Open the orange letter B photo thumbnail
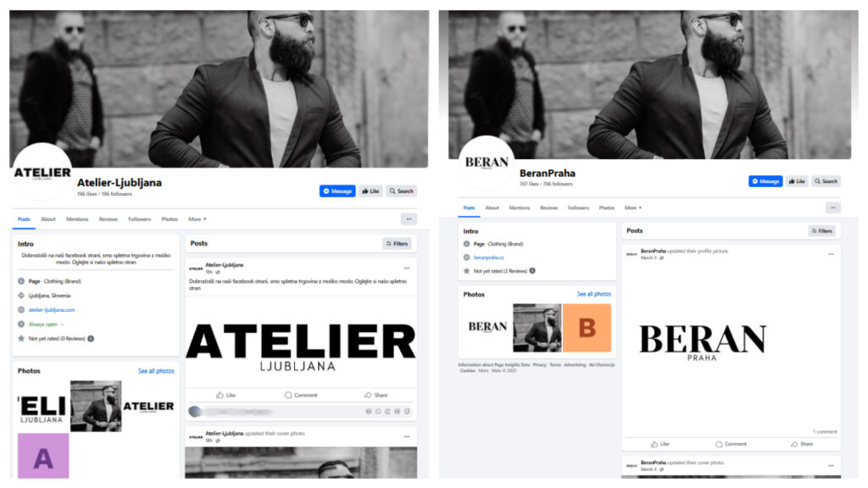 pyautogui.click(x=587, y=328)
